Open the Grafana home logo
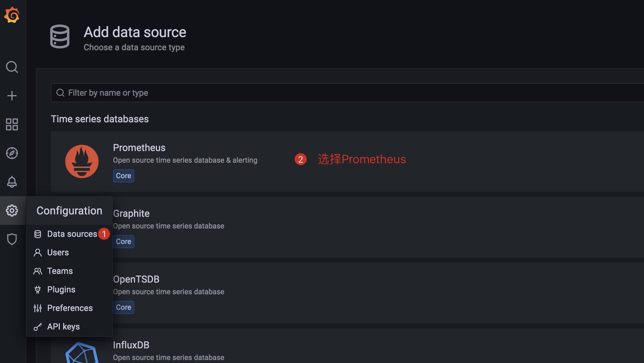The image size is (644, 363). coord(12,15)
